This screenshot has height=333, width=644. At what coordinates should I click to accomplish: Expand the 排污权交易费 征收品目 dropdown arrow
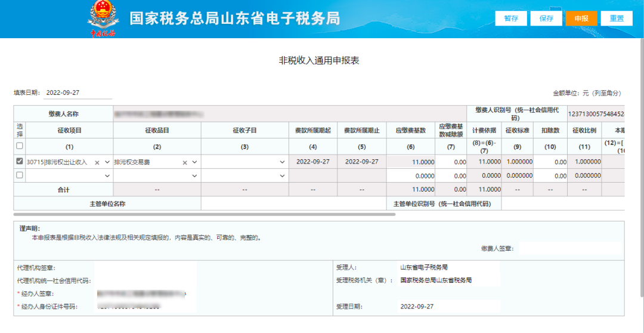click(x=194, y=162)
